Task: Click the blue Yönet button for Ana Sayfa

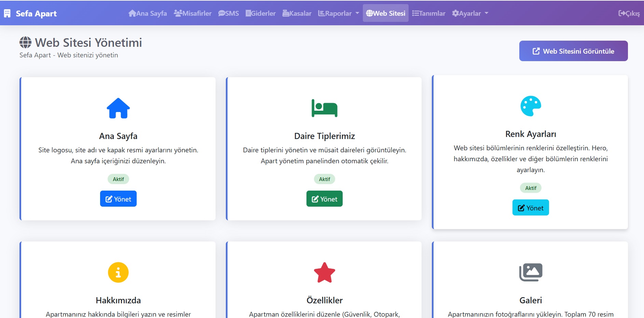Action: pyautogui.click(x=118, y=199)
